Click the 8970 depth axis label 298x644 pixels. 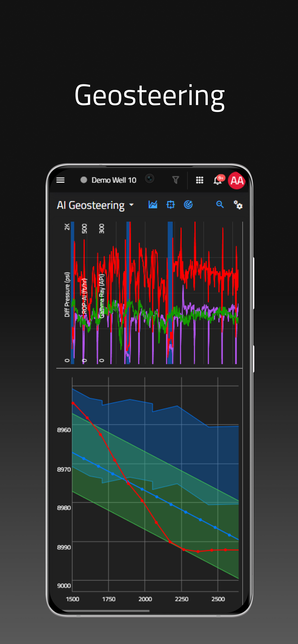[x=64, y=469]
